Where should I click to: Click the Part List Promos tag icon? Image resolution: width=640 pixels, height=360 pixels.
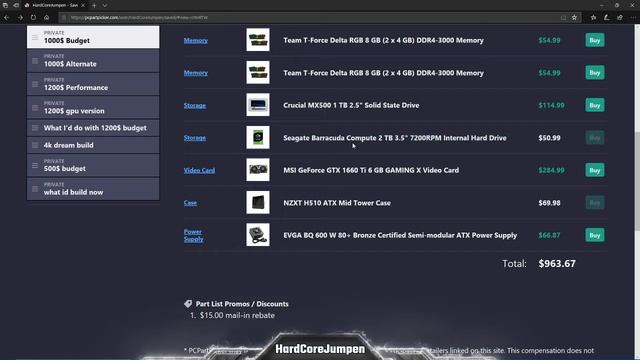coord(188,304)
